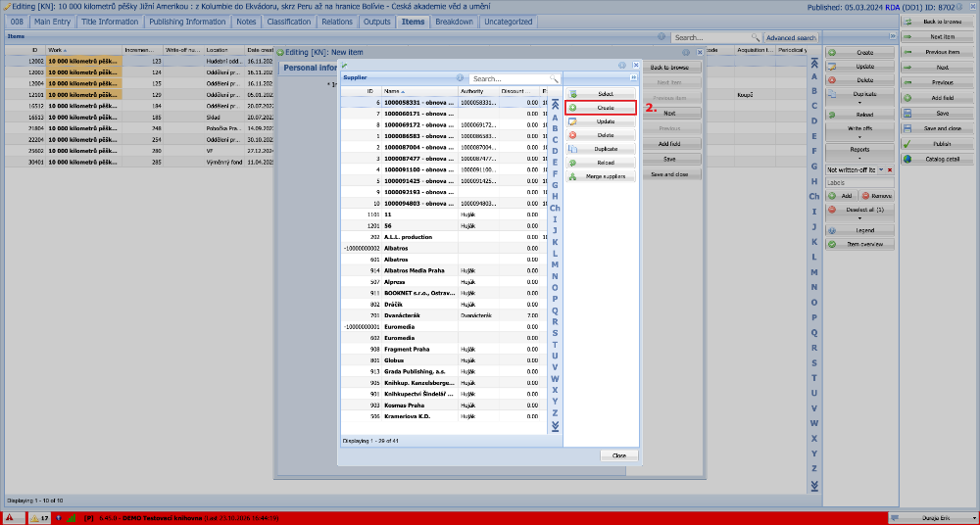Click green signal bars icon in status bar
The image size is (980, 525).
[71, 518]
